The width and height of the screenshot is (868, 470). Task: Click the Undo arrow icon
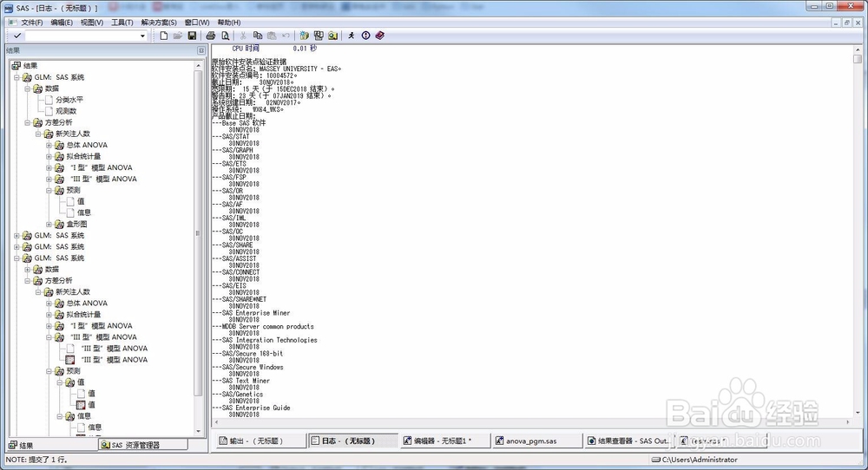pyautogui.click(x=286, y=36)
